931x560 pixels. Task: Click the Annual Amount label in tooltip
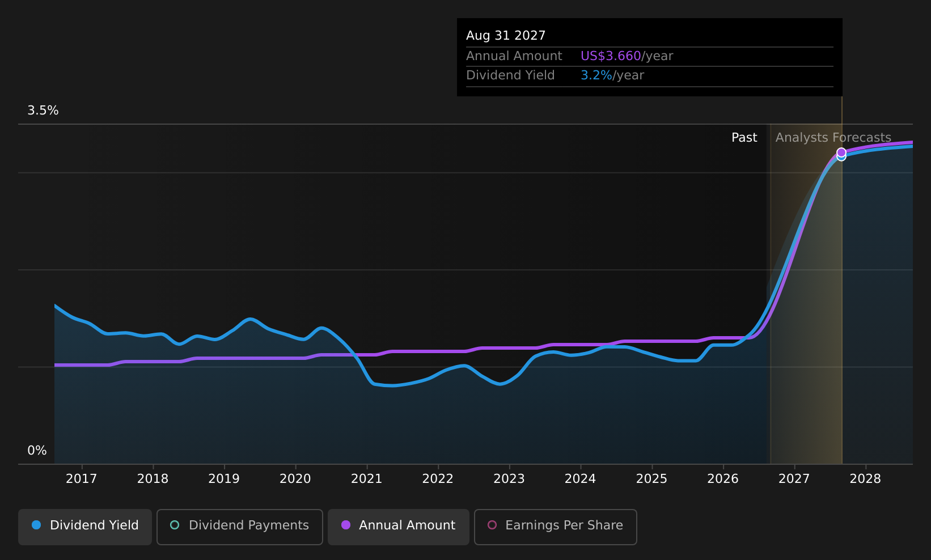coord(514,56)
